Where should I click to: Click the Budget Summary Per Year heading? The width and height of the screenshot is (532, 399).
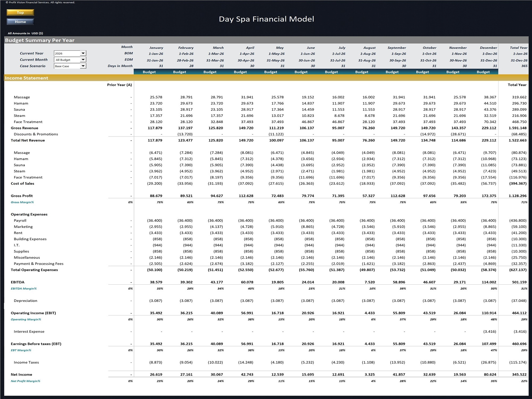40,40
